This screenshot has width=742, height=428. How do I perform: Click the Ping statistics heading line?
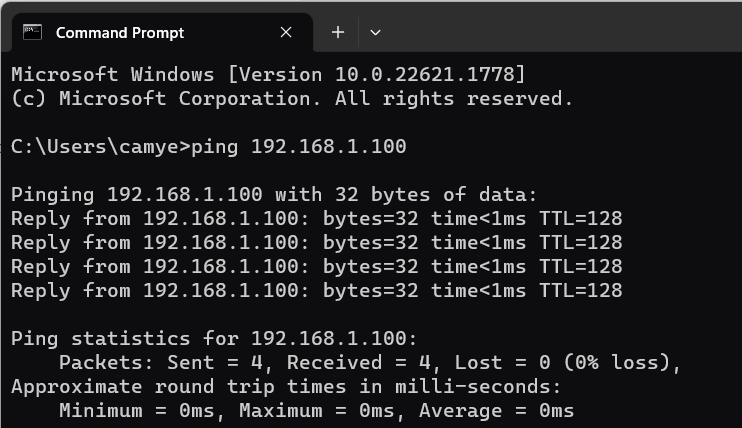(214, 339)
